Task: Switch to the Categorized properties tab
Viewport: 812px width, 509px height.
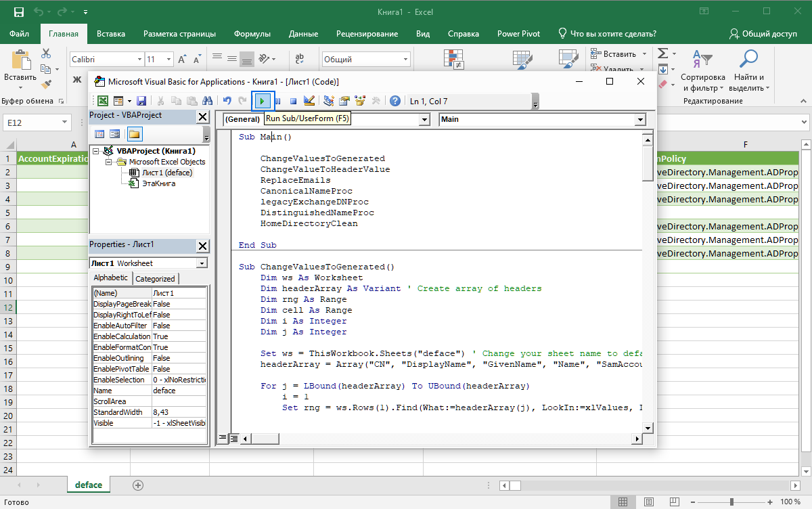Action: click(155, 278)
